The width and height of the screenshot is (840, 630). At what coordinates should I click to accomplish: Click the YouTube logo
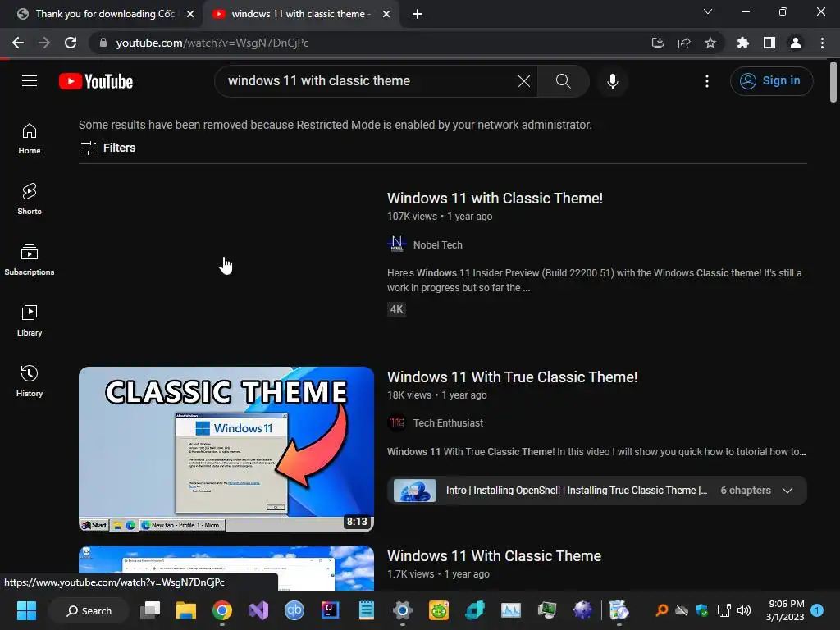click(96, 81)
